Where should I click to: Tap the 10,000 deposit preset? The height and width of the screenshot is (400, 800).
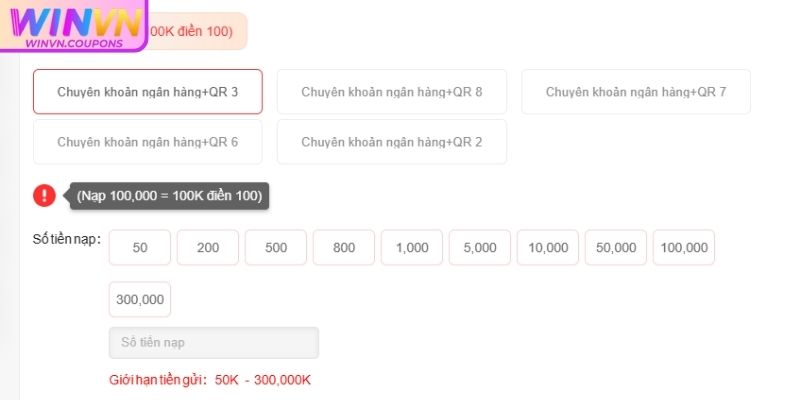tap(548, 248)
